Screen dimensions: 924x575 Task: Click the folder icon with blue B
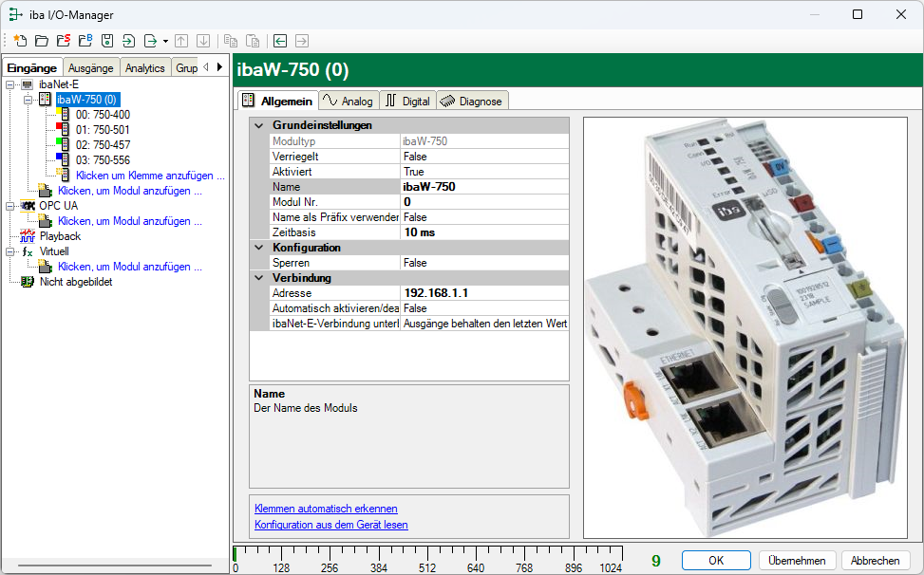(x=85, y=41)
